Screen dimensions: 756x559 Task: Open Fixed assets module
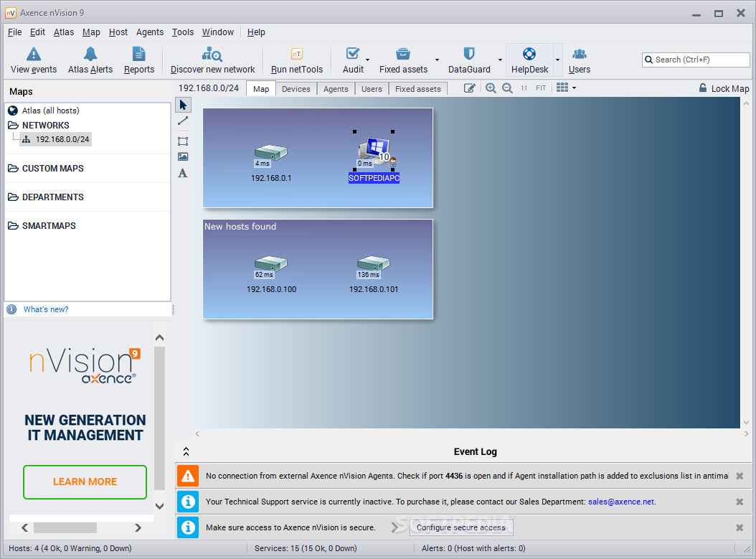point(403,60)
